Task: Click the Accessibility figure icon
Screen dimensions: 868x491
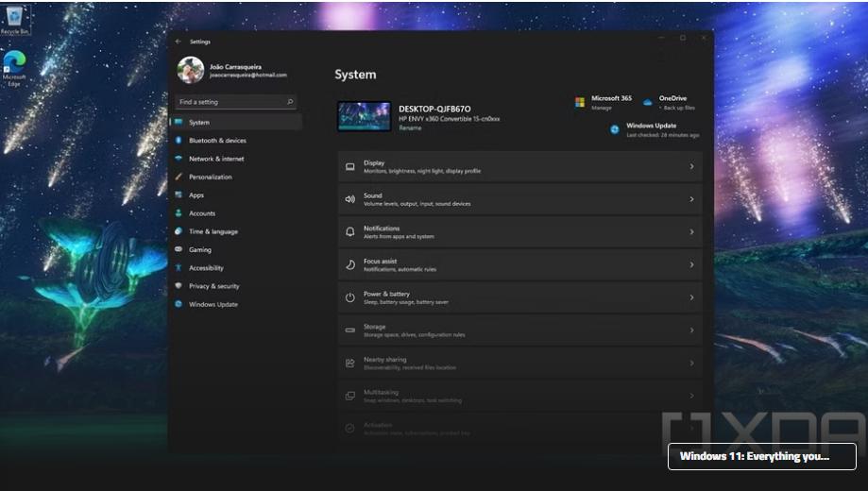Action: pyautogui.click(x=179, y=268)
